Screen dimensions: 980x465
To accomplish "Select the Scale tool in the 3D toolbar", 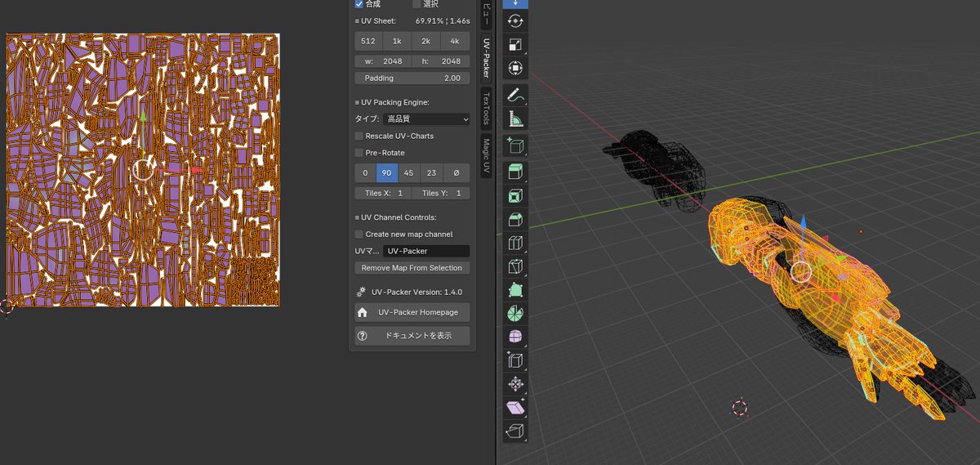I will 515,45.
